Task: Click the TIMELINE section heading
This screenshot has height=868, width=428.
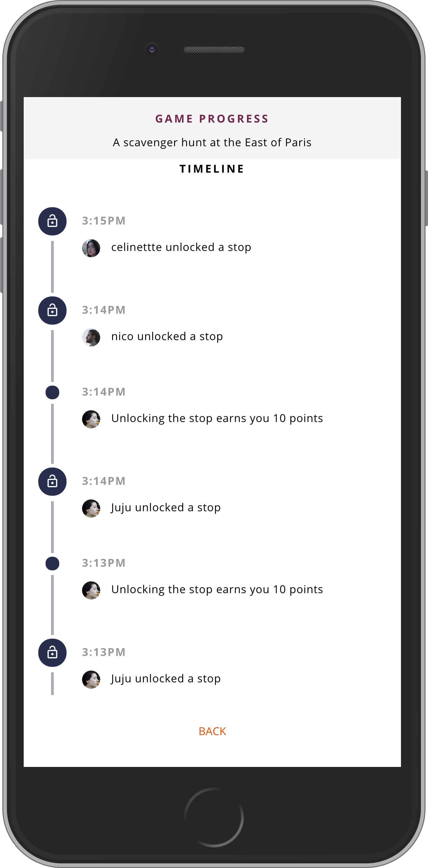Action: tap(212, 169)
